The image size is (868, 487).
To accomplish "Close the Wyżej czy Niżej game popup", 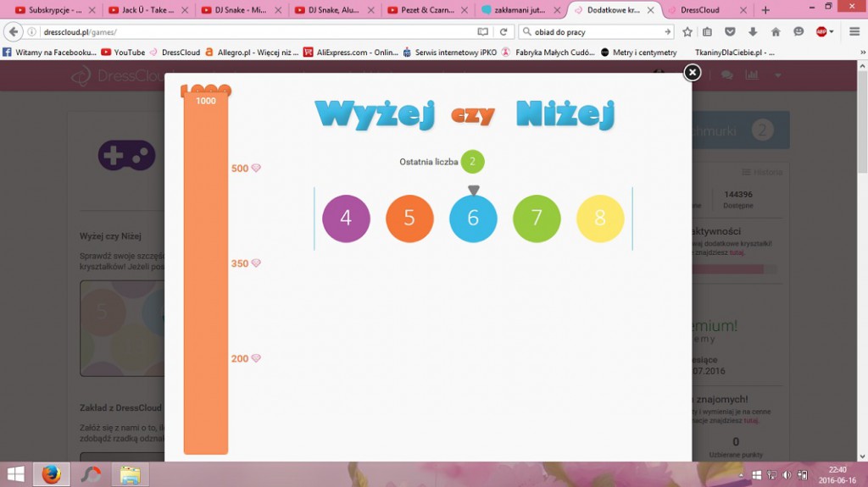I will (692, 73).
